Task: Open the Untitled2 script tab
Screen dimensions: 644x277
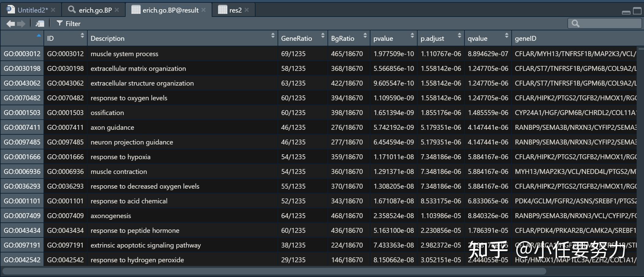Action: [x=32, y=10]
